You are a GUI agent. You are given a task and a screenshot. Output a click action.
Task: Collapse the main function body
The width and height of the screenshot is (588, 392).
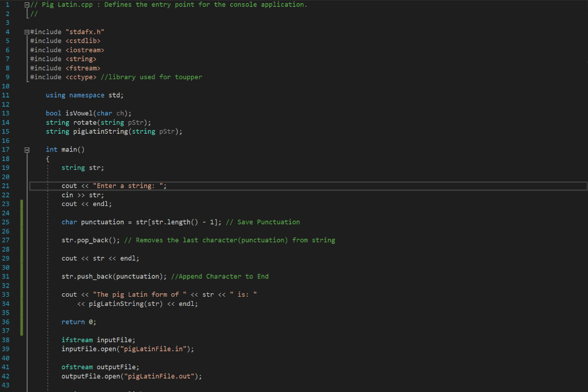(x=26, y=149)
